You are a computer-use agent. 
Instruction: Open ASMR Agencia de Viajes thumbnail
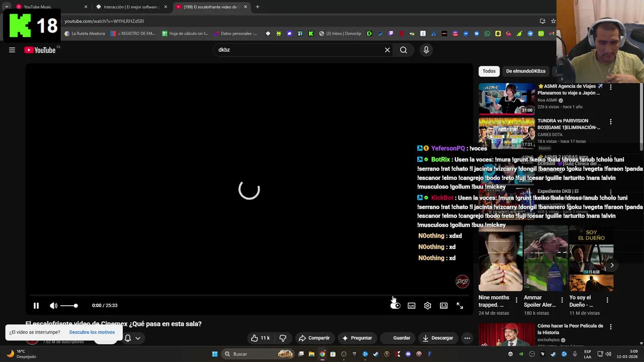coord(507,99)
